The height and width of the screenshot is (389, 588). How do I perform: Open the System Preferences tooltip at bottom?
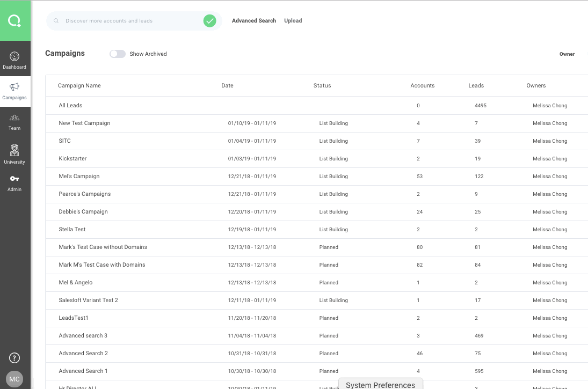coord(380,384)
